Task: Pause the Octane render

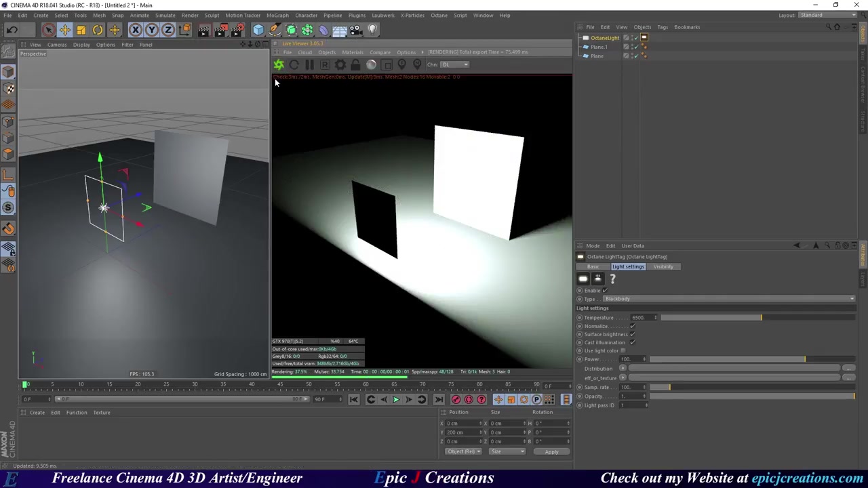Action: coord(309,64)
